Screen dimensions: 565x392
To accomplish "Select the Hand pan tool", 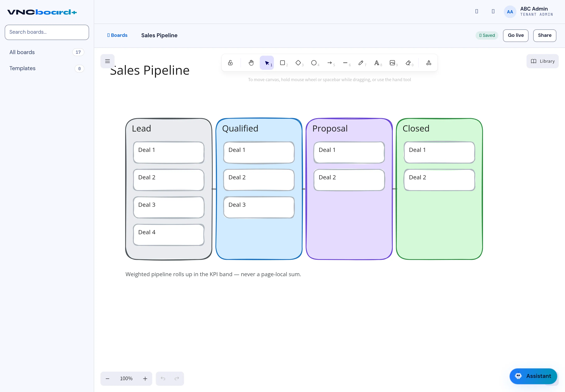I will (x=251, y=63).
